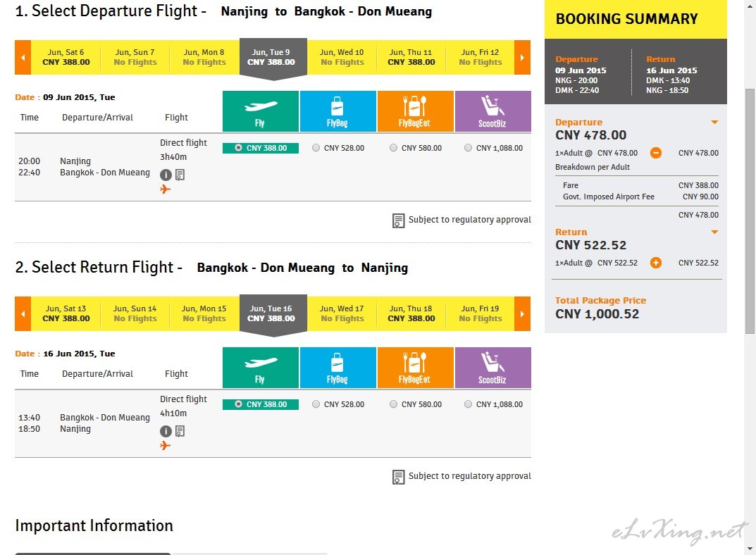Show later return dates arrow
The height and width of the screenshot is (555, 756).
(x=522, y=313)
